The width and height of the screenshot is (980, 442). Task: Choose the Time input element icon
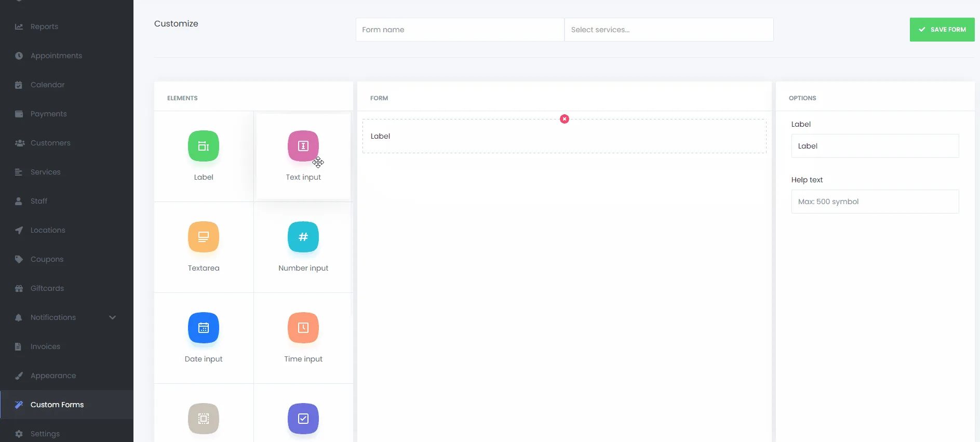pyautogui.click(x=303, y=328)
